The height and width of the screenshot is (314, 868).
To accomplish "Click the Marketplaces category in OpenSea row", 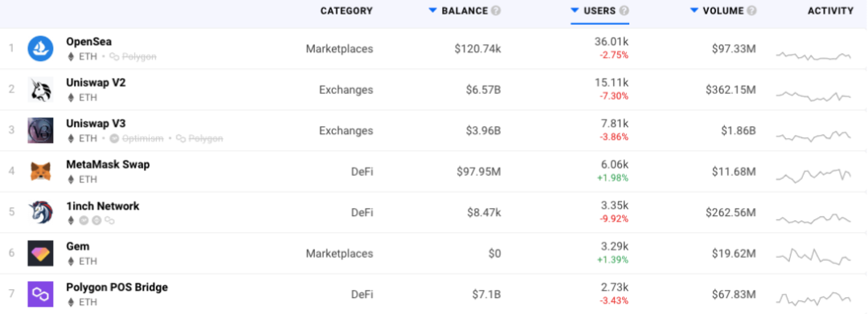I will (x=339, y=49).
